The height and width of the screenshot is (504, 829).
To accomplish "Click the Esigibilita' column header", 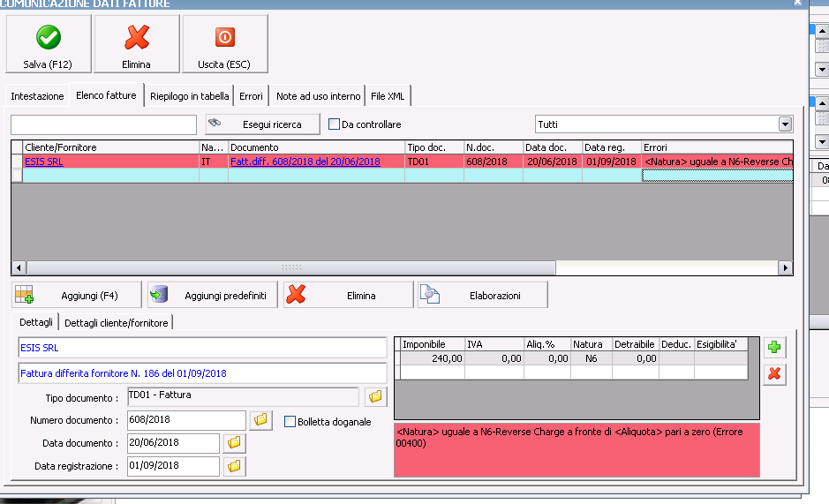I will (x=721, y=344).
